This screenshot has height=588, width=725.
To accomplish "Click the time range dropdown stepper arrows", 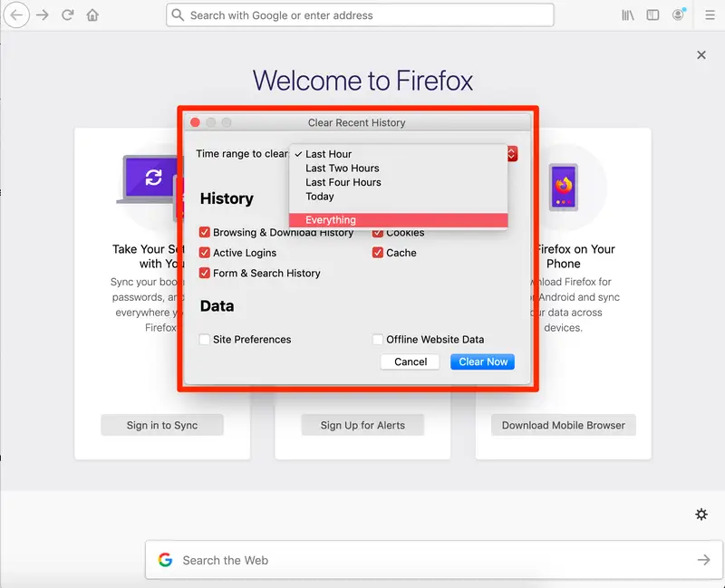I will pos(512,153).
